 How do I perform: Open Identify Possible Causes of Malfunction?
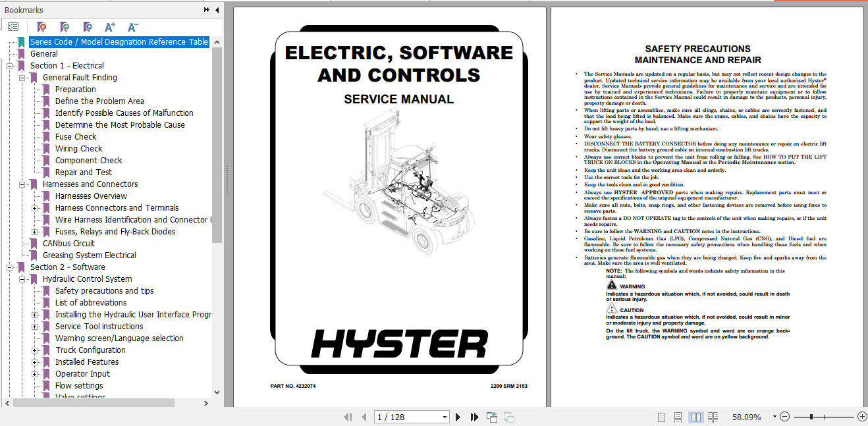[x=124, y=113]
